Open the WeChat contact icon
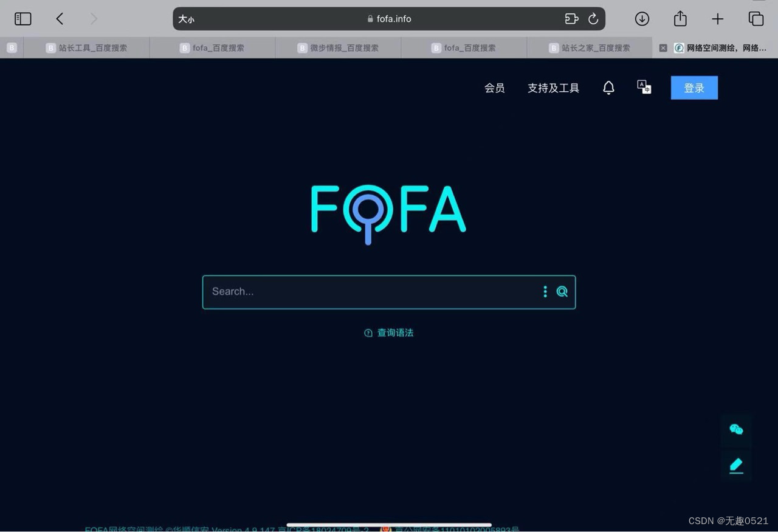The image size is (778, 532). pyautogui.click(x=736, y=429)
